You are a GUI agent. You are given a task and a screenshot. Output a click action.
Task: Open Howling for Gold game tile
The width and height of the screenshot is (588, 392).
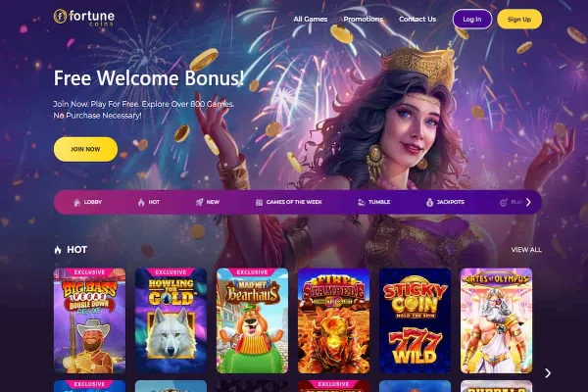tap(171, 320)
